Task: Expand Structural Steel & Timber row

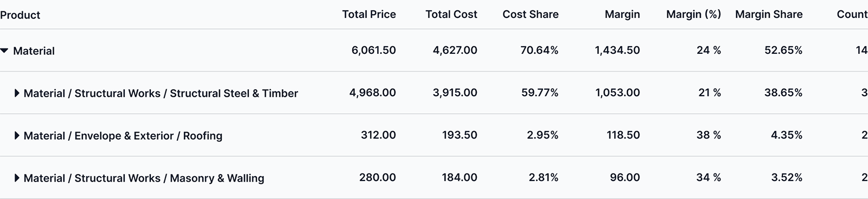Action: pos(17,93)
